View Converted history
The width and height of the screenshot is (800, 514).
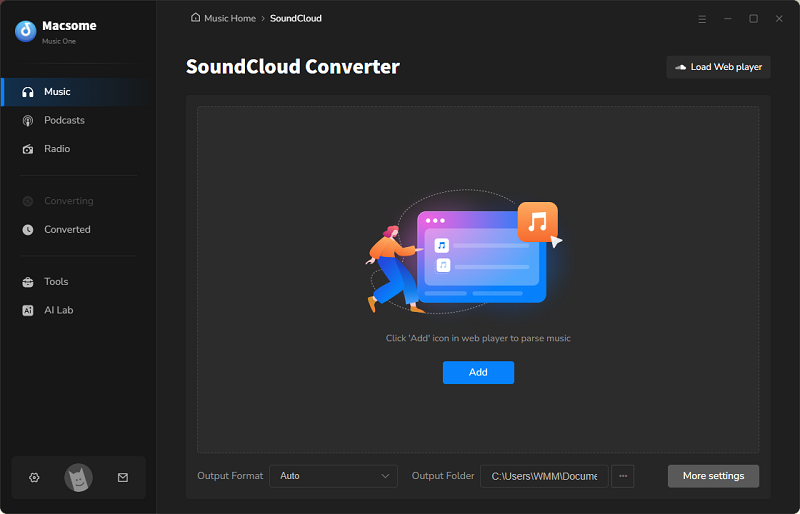(x=77, y=230)
